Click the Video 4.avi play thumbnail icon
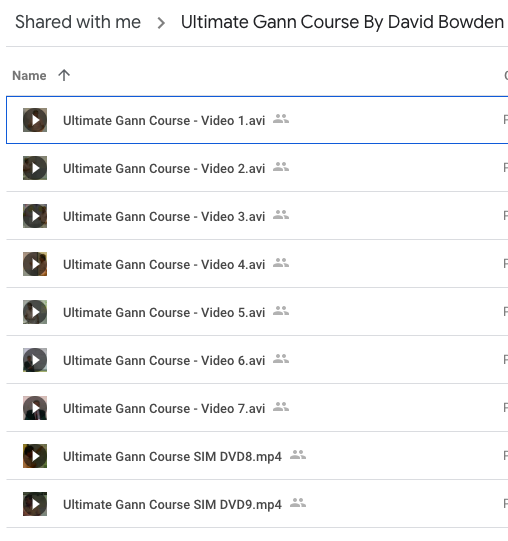 pos(35,264)
